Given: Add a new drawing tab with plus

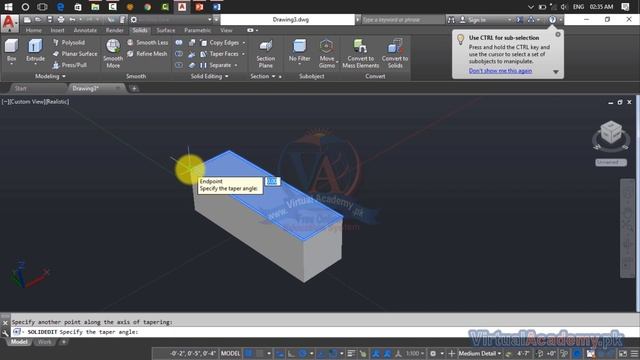Looking at the screenshot, I should [x=134, y=88].
